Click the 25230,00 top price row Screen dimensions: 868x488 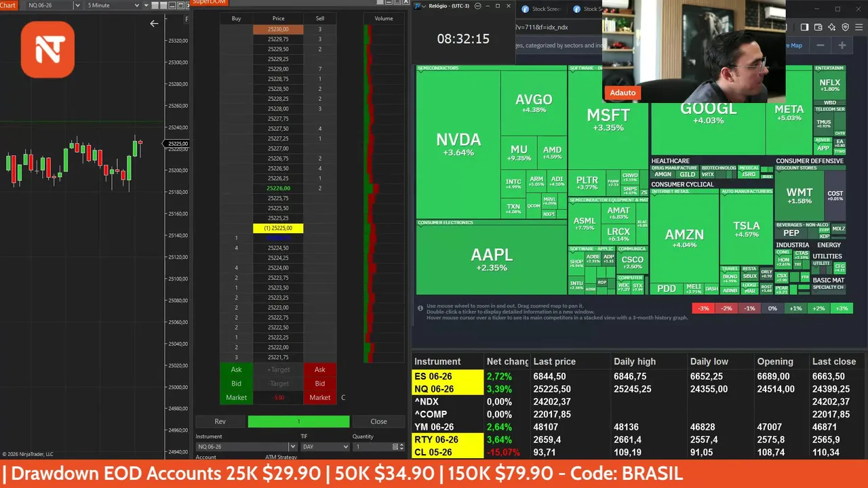point(278,29)
